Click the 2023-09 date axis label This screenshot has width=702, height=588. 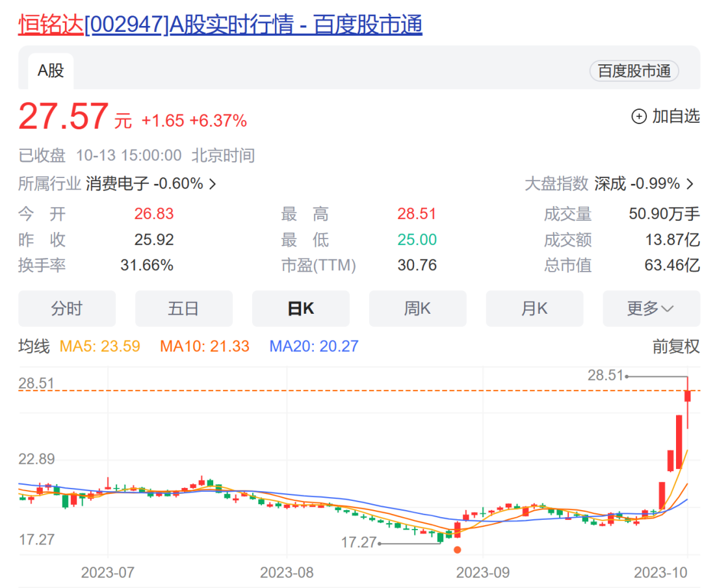(x=482, y=573)
